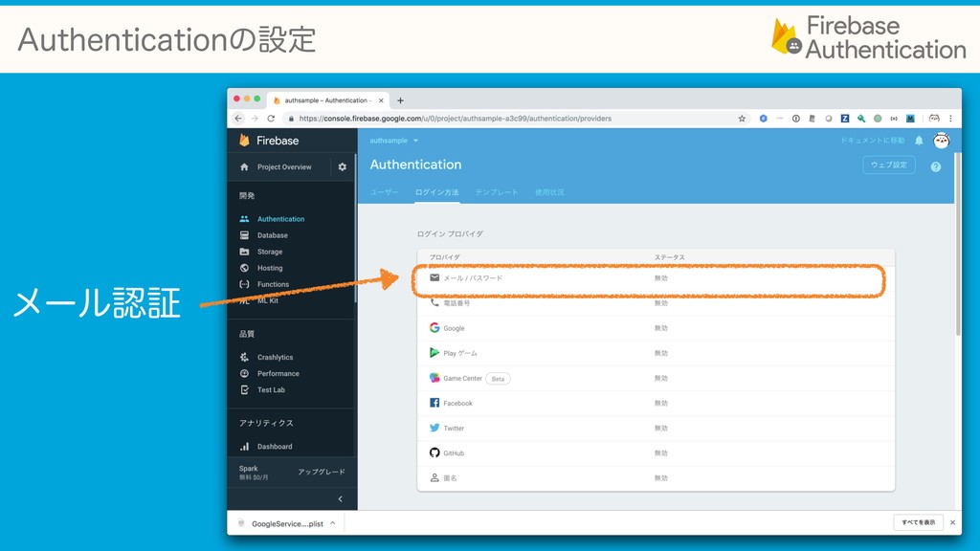This screenshot has height=551, width=980.
Task: Select the GitHub provider row
Action: click(656, 452)
